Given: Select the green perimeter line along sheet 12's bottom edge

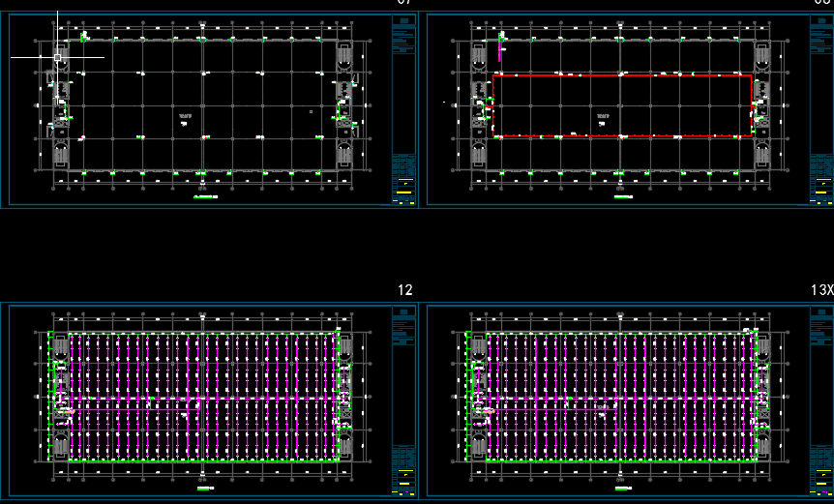Looking at the screenshot, I should (204, 461).
